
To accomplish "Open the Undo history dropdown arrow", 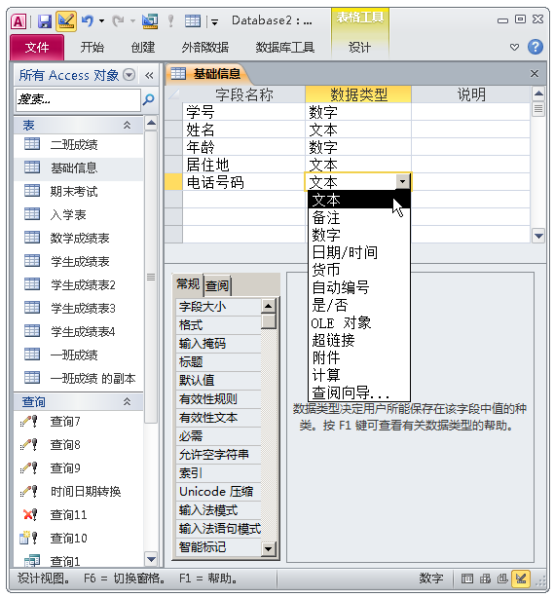I will click(102, 21).
